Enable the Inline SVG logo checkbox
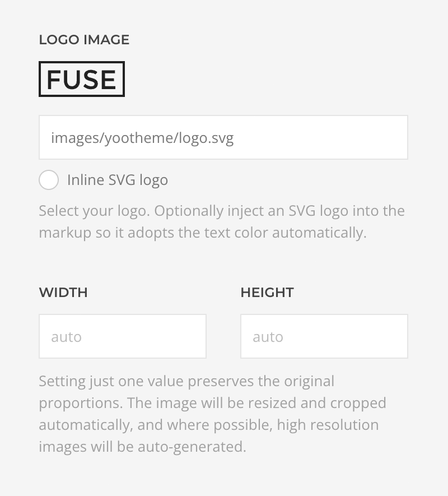 click(x=49, y=180)
